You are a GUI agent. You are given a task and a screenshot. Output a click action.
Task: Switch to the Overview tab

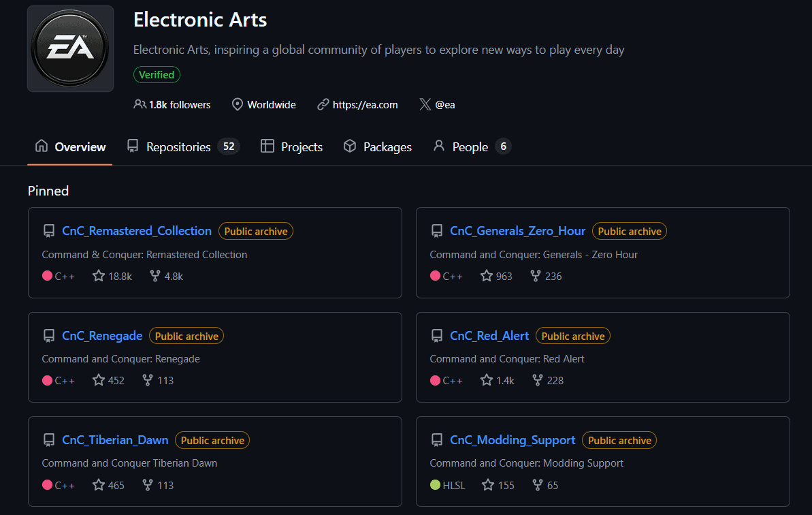[70, 147]
